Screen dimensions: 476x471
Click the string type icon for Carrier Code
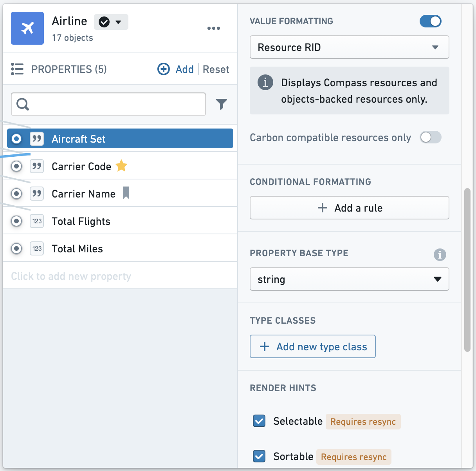pyautogui.click(x=37, y=166)
